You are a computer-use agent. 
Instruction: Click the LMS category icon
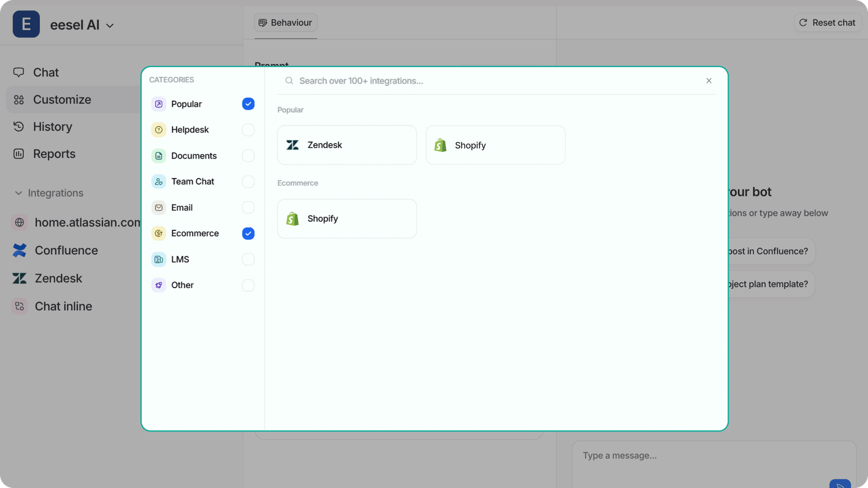(x=158, y=259)
